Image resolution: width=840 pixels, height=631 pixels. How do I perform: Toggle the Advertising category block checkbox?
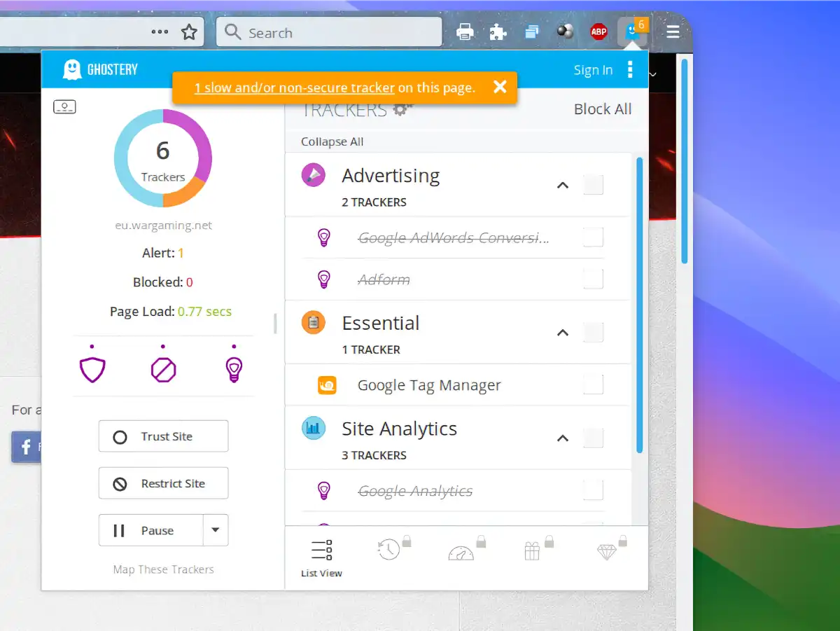coord(593,184)
